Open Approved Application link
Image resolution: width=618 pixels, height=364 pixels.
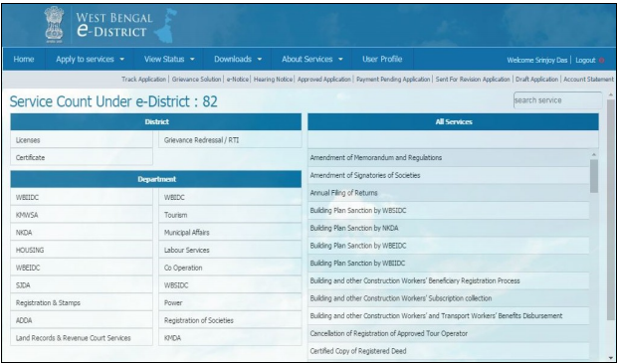[324, 80]
